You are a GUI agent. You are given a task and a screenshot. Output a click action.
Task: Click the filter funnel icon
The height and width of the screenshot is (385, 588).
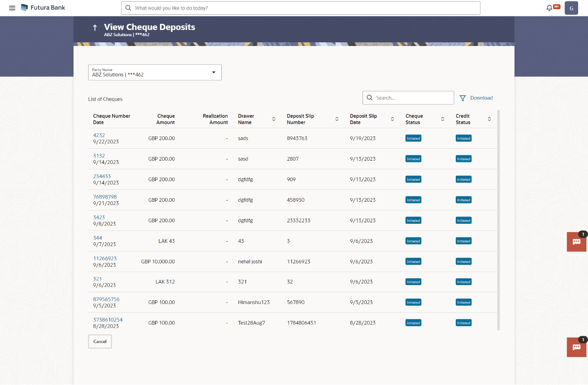[x=463, y=98]
